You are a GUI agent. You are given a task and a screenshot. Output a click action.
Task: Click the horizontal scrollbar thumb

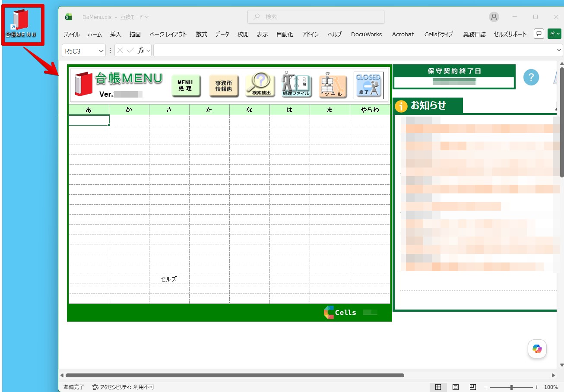(234, 375)
